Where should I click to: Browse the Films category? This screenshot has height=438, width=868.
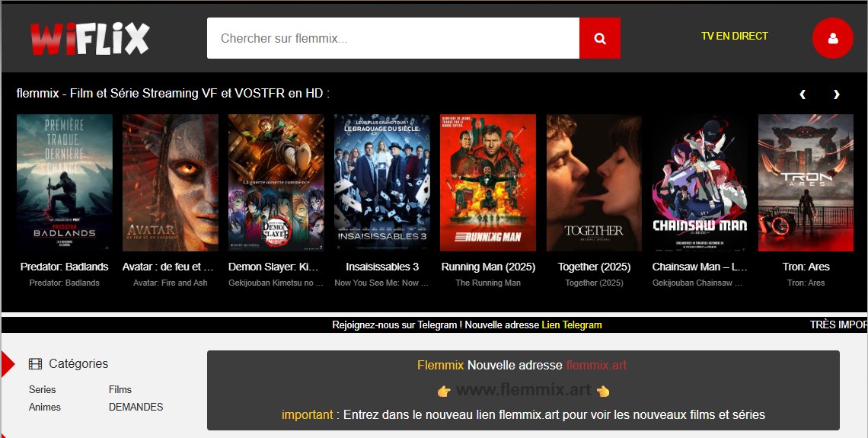click(x=120, y=389)
